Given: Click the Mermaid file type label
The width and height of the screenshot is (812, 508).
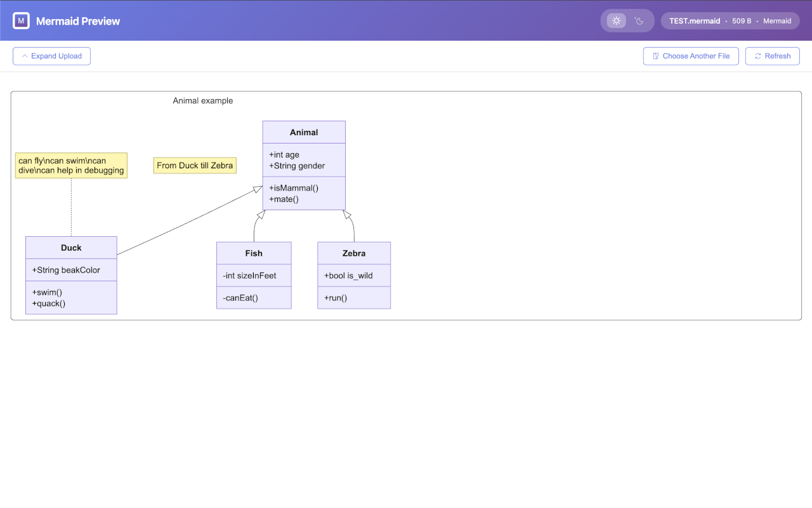Looking at the screenshot, I should 777,21.
